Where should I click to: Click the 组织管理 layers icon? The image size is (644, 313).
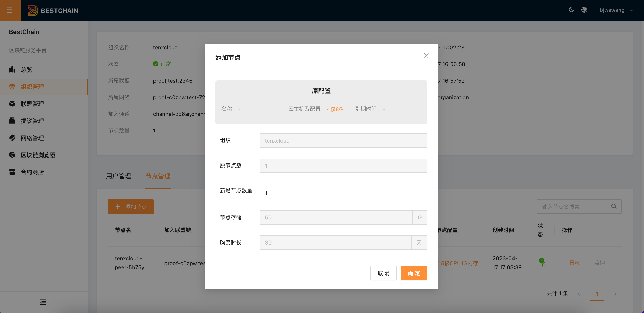[12, 87]
